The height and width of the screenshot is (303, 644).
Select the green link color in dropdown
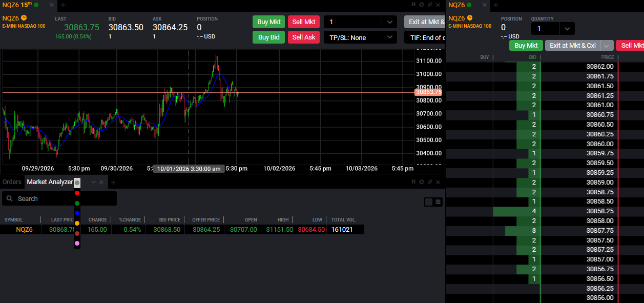tap(77, 204)
